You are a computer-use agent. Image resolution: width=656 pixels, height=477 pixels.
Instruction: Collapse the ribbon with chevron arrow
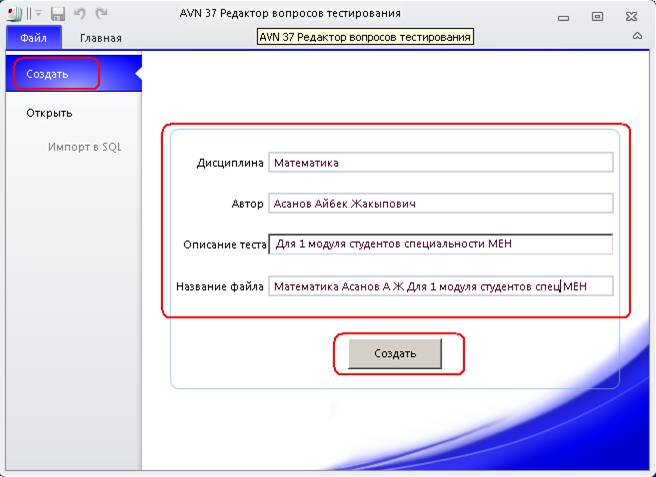(x=637, y=36)
